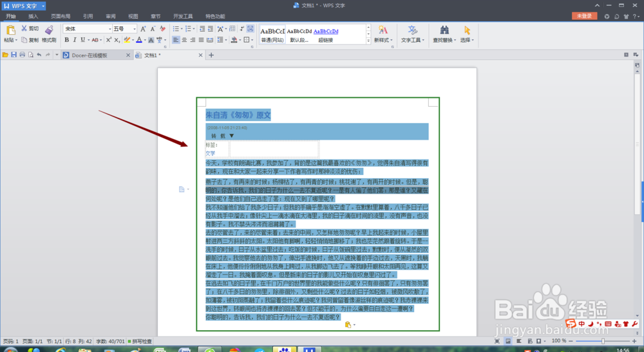Increase font size with the A+ icon
644x352 pixels.
tap(142, 29)
